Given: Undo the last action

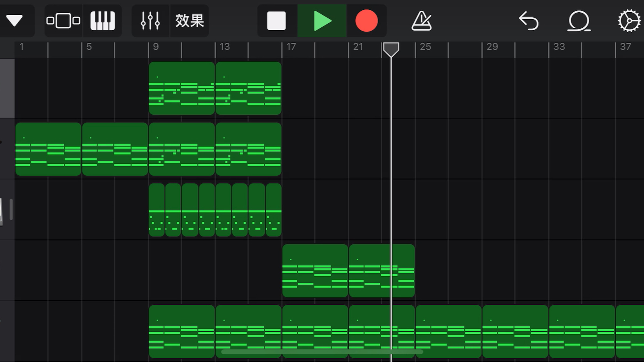Looking at the screenshot, I should point(528,21).
